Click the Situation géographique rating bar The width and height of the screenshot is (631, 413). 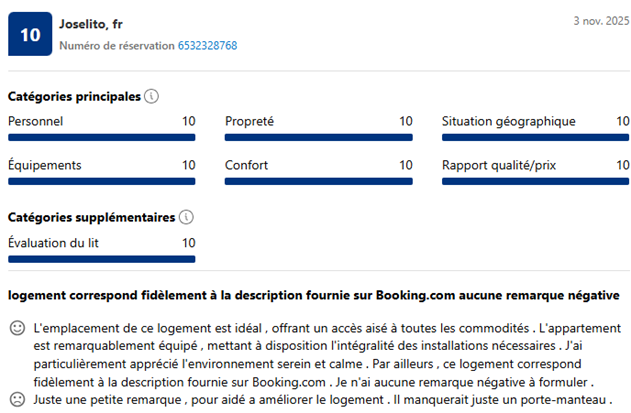coord(535,138)
